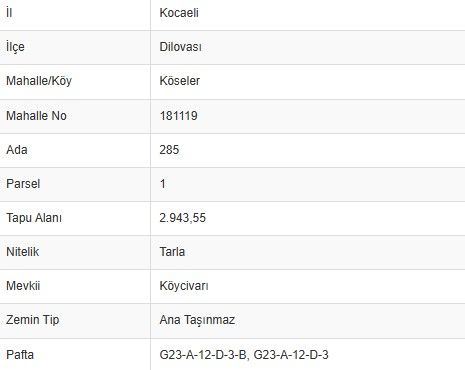
Task: Click the Mahalle/Köy label
Action: 39,81
